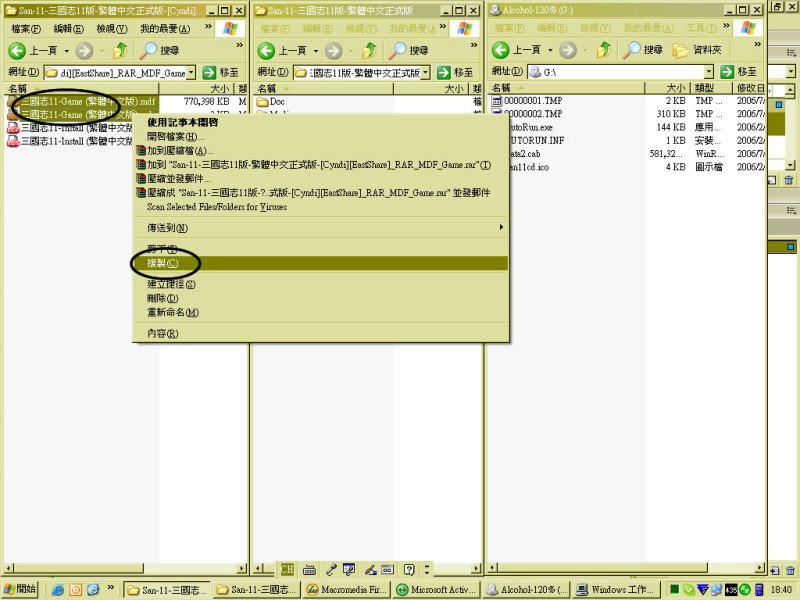Screen dimensions: 800x600
Task: Open 傳送到(N) submenu
Action: [x=320, y=228]
